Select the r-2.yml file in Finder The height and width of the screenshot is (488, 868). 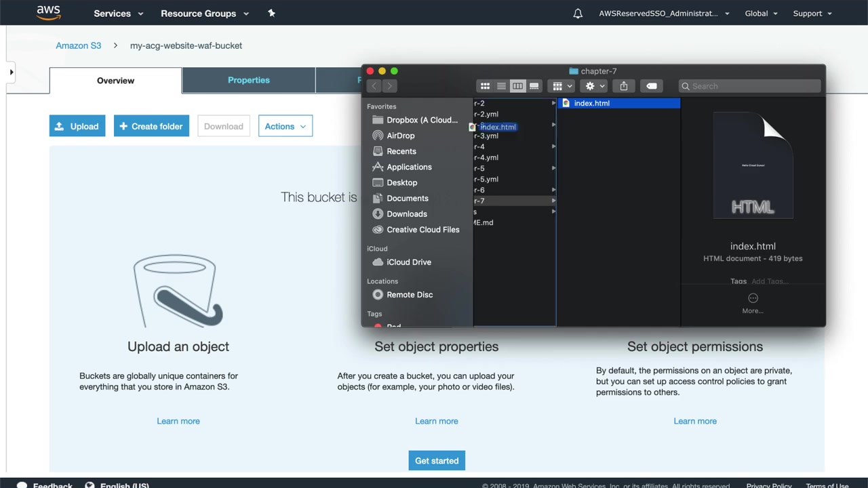(x=486, y=114)
